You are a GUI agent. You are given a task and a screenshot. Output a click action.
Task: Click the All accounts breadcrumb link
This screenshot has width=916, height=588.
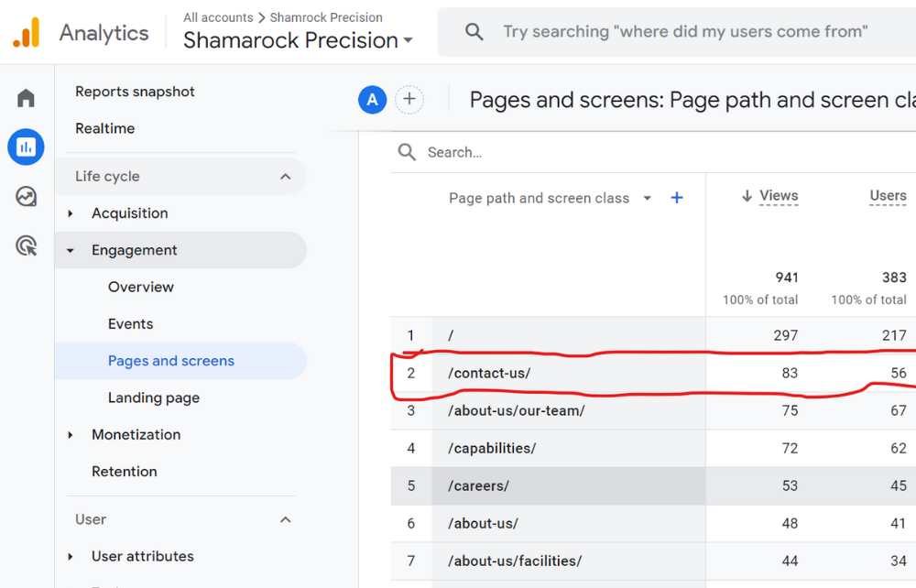(x=218, y=17)
